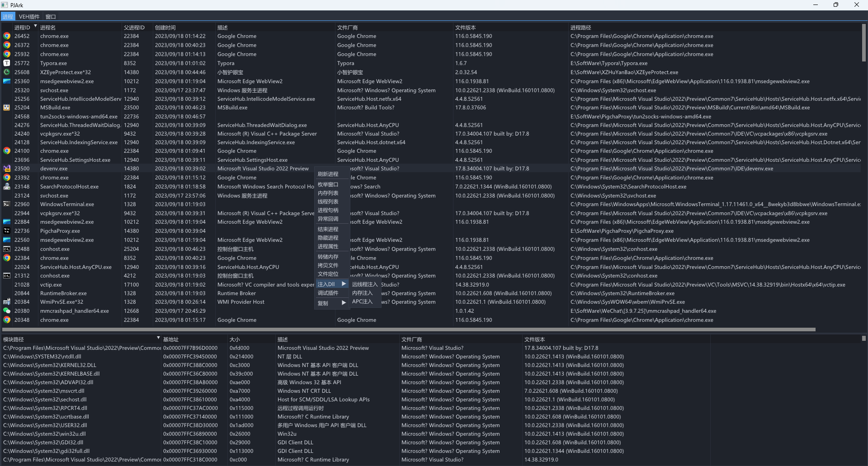Click Chrome icon of process 26372

point(7,45)
